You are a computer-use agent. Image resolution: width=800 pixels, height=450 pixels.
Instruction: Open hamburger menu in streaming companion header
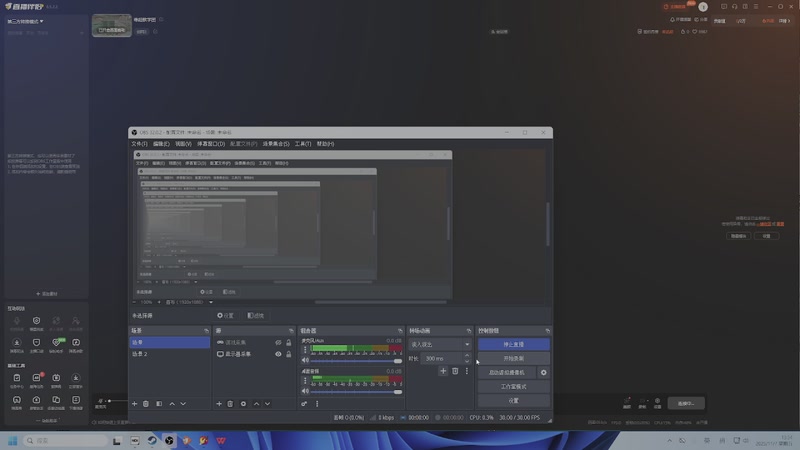click(756, 7)
